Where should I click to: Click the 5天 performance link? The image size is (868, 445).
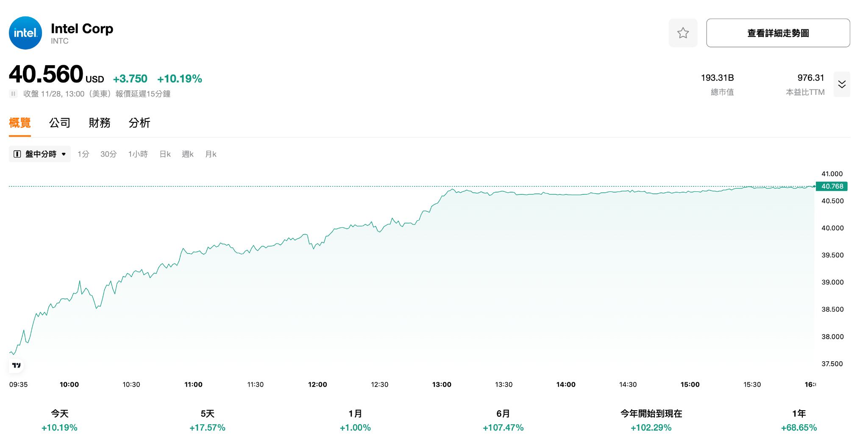pyautogui.click(x=207, y=420)
